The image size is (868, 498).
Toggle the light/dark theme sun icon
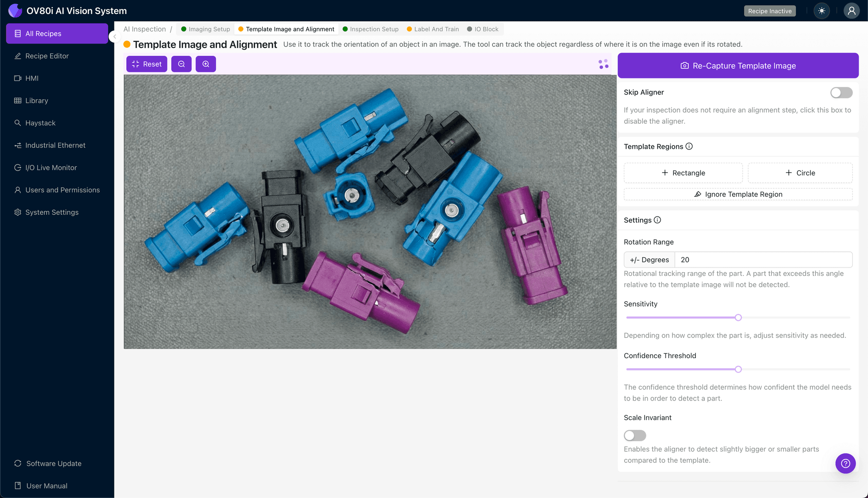coord(821,11)
